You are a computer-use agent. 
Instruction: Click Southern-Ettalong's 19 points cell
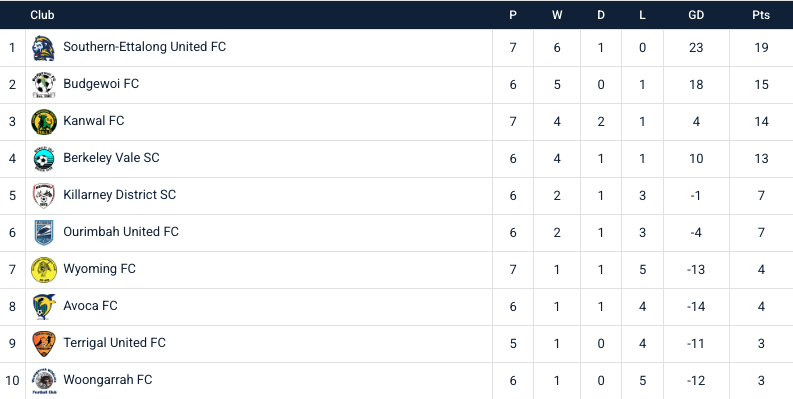pos(761,48)
